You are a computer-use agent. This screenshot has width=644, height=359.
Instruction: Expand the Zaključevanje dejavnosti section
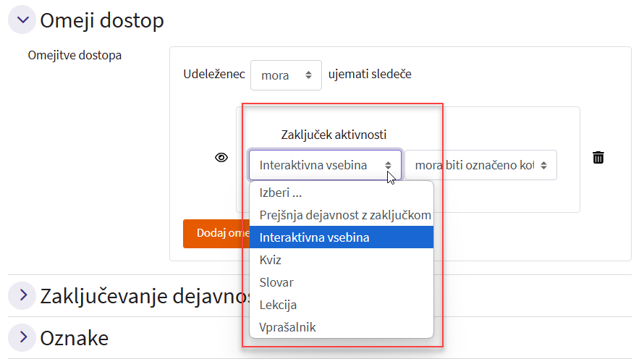coord(21,295)
